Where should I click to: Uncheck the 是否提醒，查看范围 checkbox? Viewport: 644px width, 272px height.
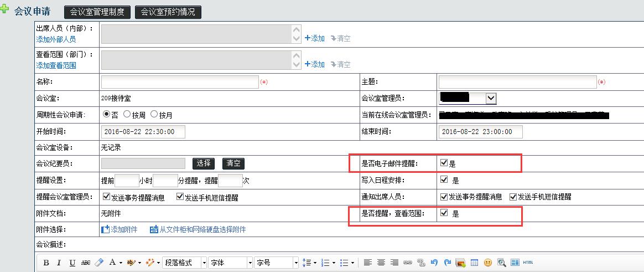pos(444,213)
